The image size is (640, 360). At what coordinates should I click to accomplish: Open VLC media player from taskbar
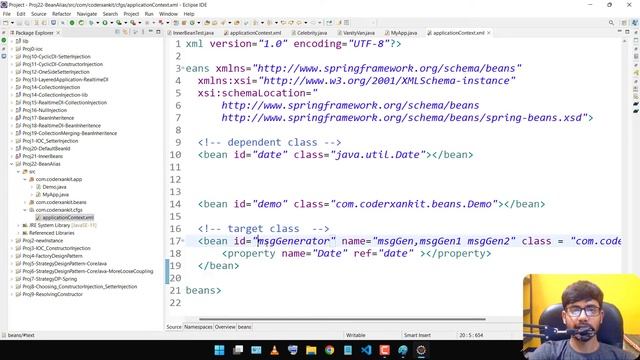click(274, 350)
